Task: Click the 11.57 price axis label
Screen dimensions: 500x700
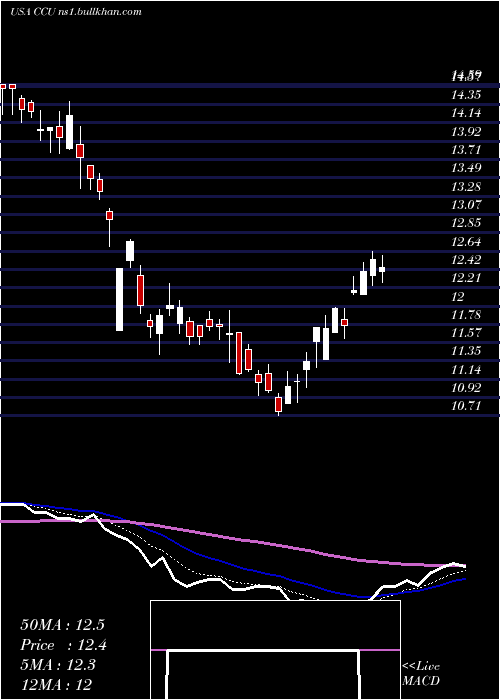Action: 466,333
